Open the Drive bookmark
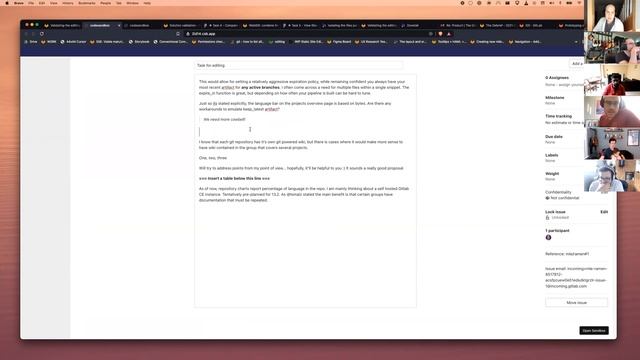This screenshot has height=360, width=640. point(31,42)
